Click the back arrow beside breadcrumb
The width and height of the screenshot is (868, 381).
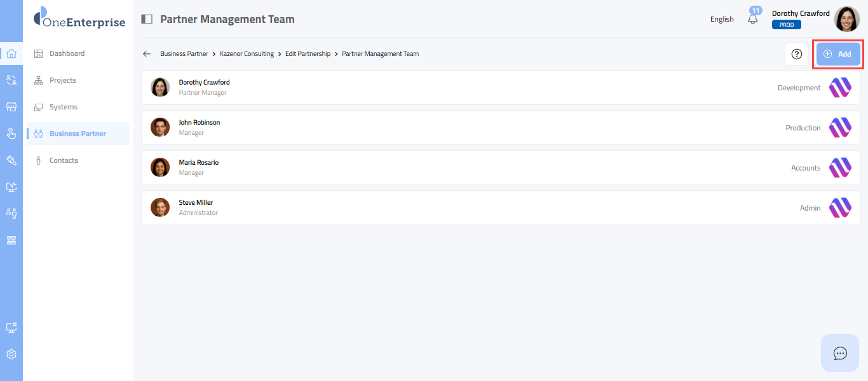(x=147, y=54)
